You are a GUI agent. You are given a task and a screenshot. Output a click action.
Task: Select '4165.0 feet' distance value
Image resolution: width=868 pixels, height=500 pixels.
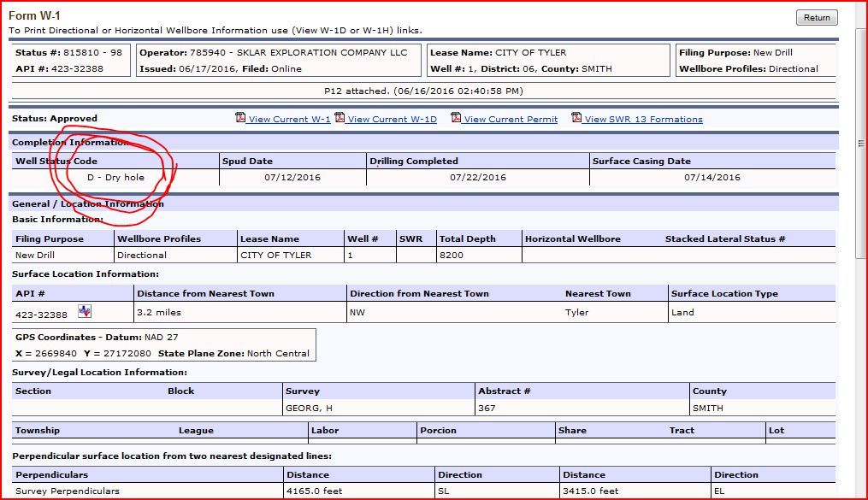314,491
